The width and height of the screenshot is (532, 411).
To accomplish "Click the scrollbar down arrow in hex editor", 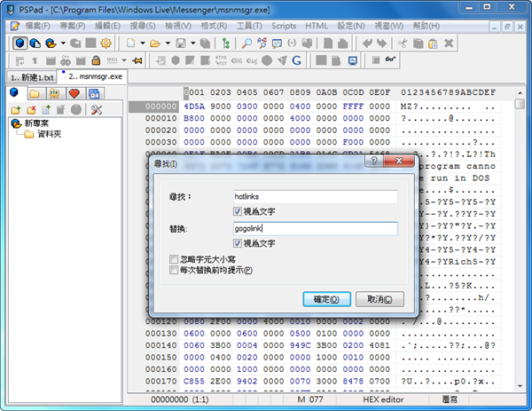I will pos(520,386).
